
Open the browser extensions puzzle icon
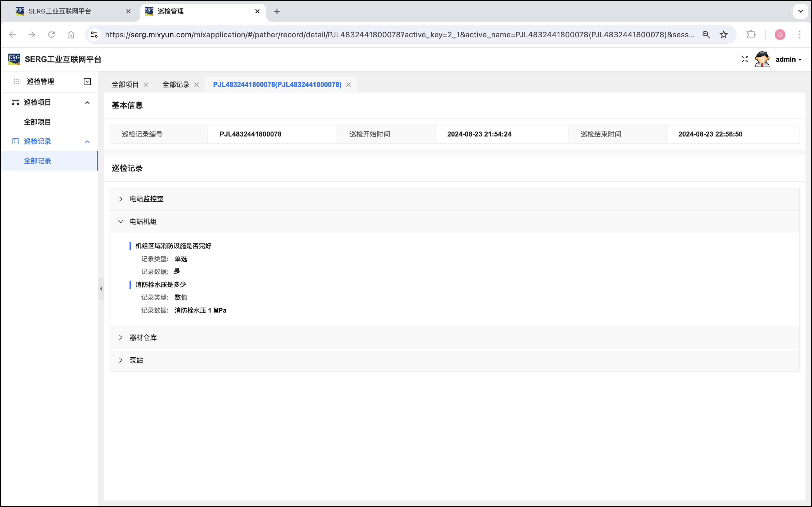tap(751, 34)
